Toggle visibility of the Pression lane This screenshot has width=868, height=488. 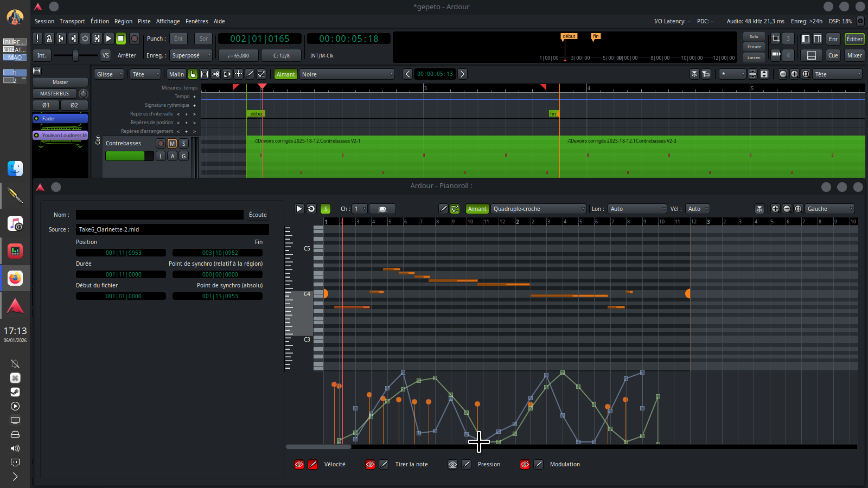pyautogui.click(x=452, y=464)
